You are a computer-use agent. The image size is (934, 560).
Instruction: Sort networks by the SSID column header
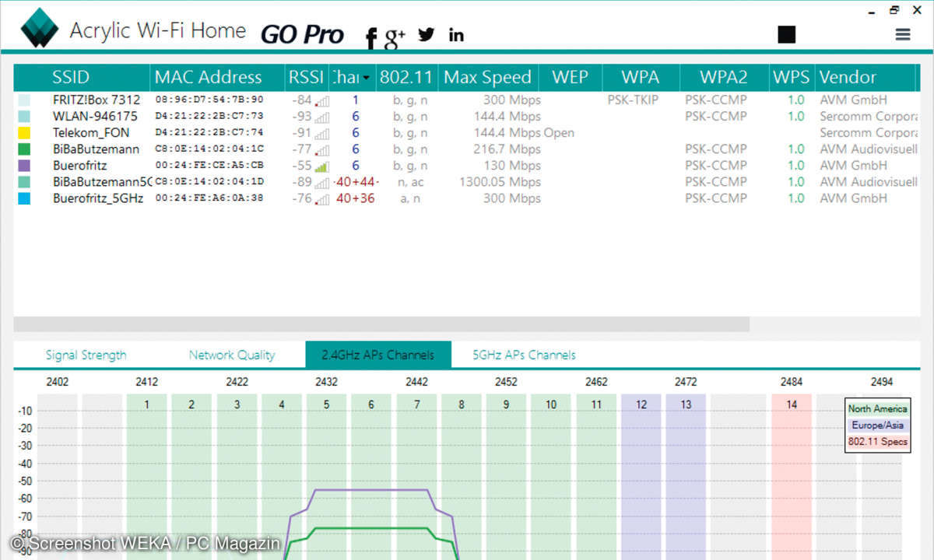[71, 77]
